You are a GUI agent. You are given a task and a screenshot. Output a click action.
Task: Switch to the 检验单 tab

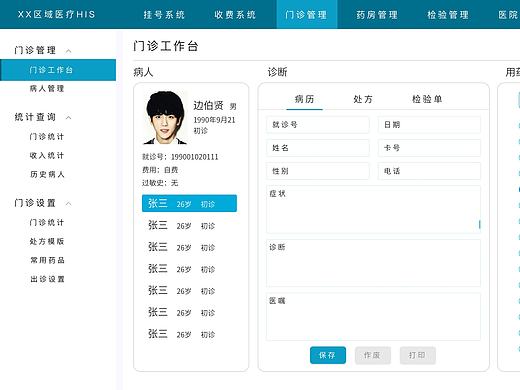pos(427,99)
